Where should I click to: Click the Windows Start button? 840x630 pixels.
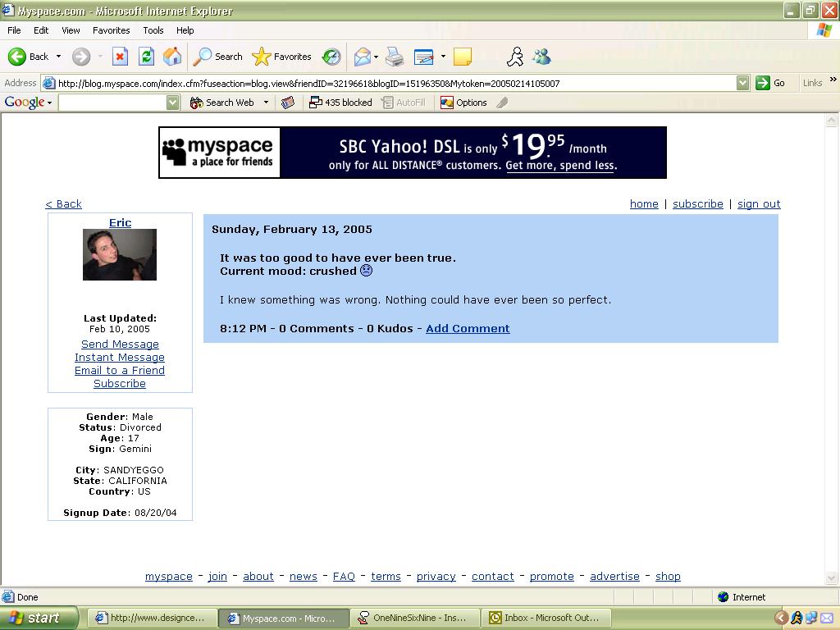pyautogui.click(x=39, y=618)
